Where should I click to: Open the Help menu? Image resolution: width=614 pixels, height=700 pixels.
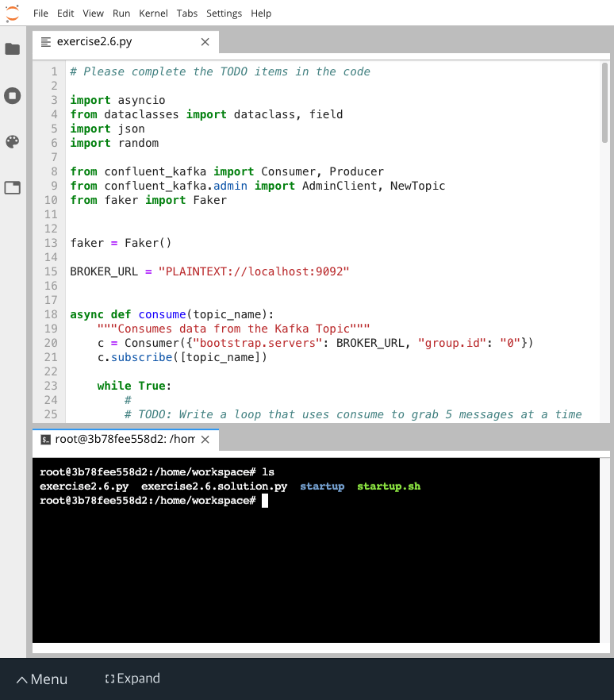261,13
